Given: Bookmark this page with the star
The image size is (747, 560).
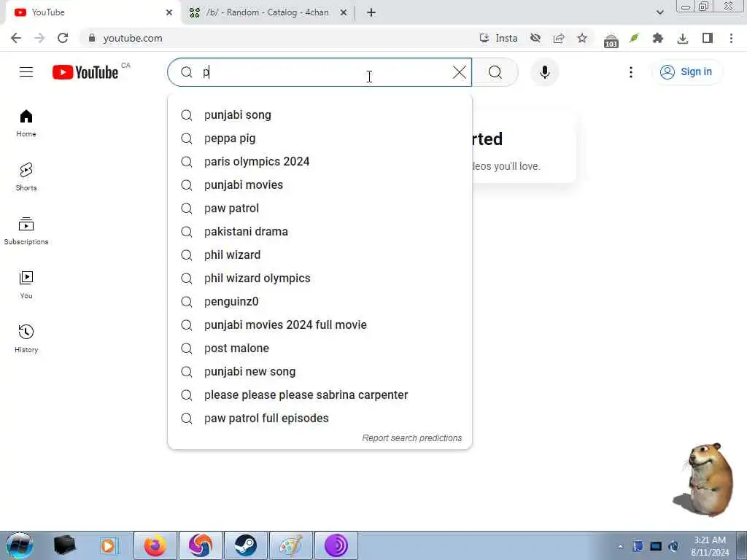Looking at the screenshot, I should pos(581,38).
